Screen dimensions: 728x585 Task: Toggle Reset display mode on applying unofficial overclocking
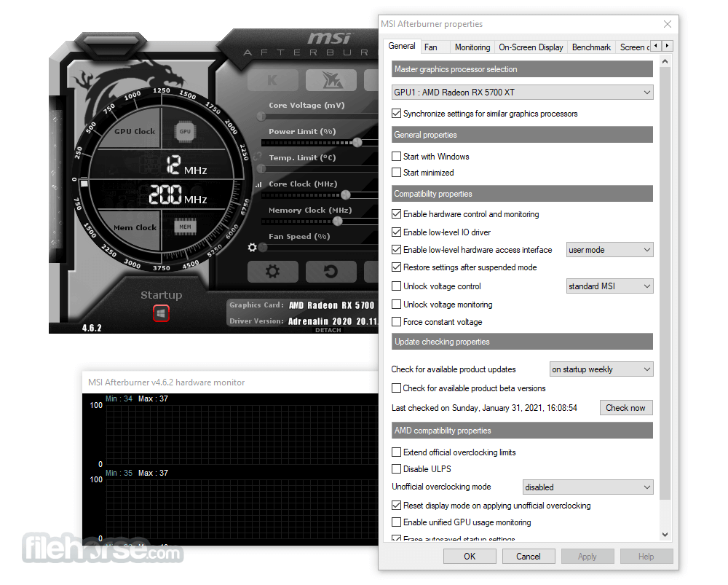(491, 505)
